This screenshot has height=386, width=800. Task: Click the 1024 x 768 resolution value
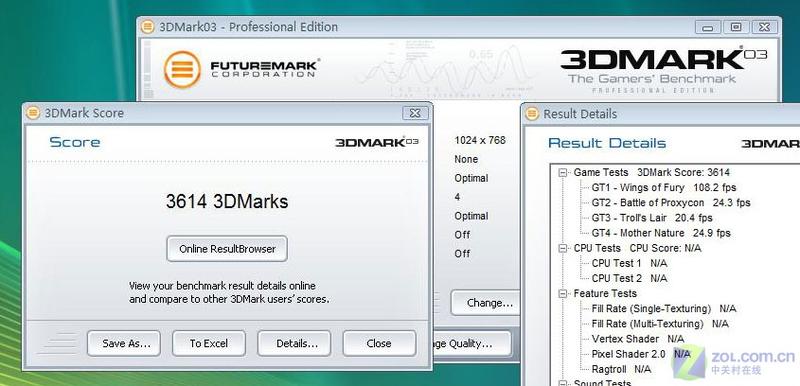tap(480, 140)
